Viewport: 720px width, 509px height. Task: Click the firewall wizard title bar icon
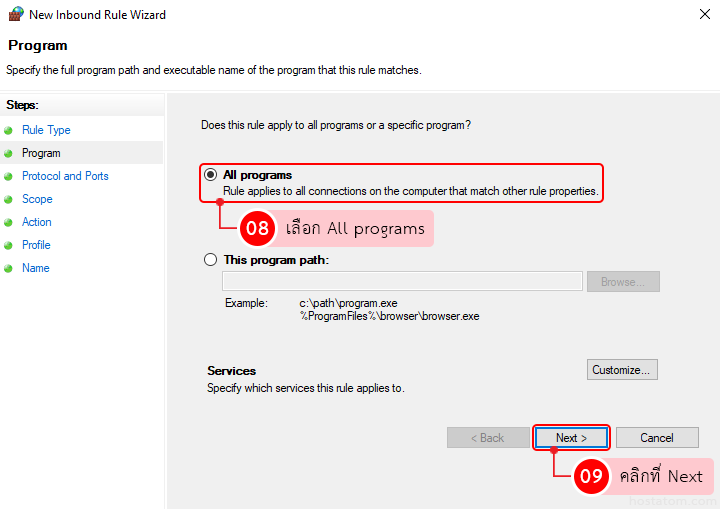coord(15,15)
